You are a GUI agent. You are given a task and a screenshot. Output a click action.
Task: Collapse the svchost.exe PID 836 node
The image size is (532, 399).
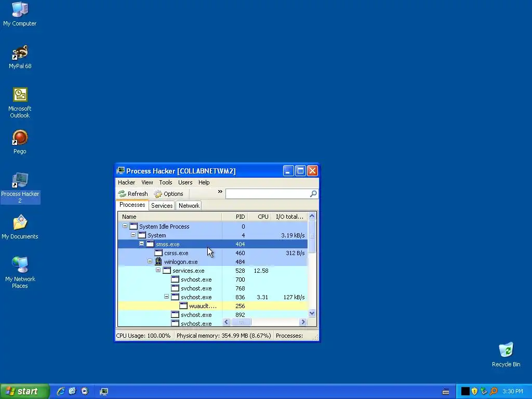coord(167,297)
